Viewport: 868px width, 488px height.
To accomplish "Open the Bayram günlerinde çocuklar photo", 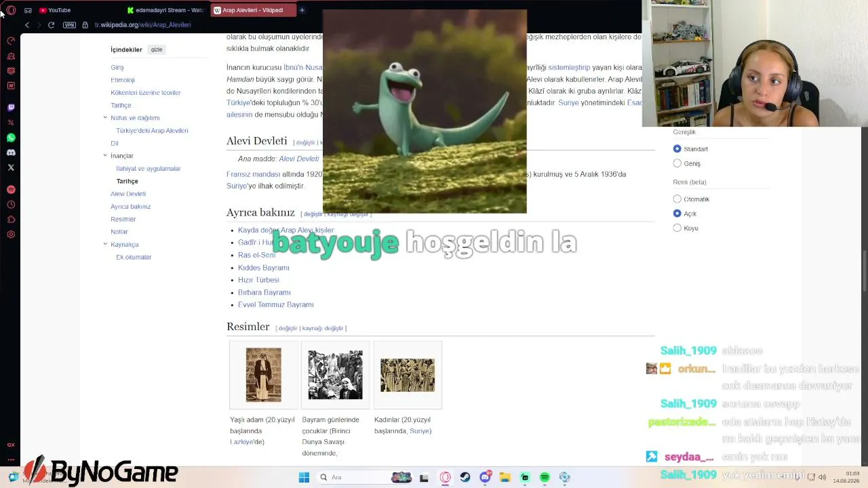I will pos(336,375).
